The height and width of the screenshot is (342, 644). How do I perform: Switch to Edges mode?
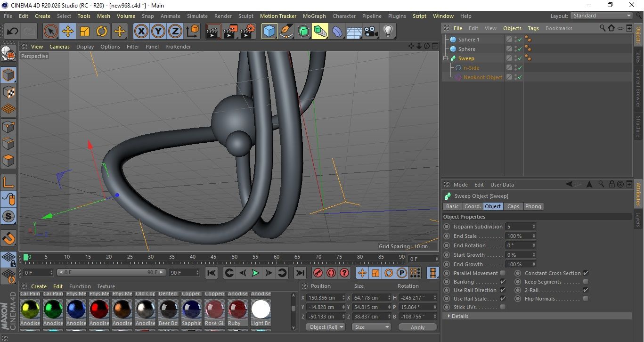pos(9,144)
